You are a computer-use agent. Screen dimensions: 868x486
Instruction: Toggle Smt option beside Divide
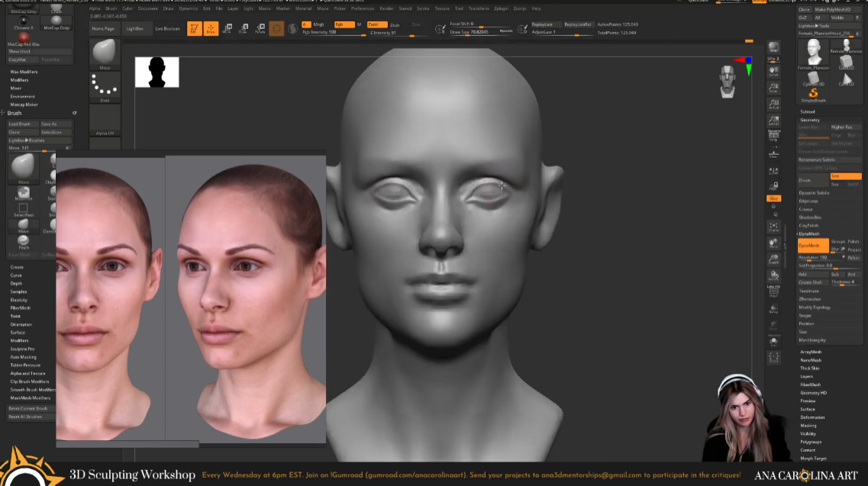tap(845, 176)
